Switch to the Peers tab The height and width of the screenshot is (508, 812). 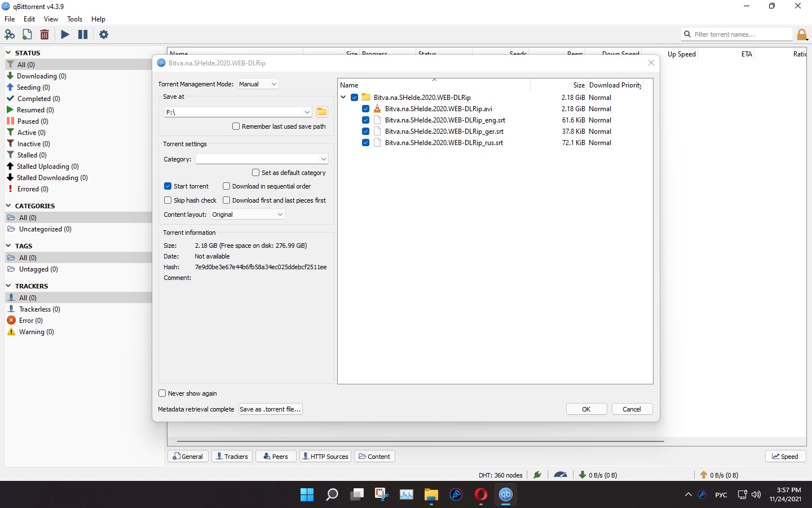coord(276,456)
